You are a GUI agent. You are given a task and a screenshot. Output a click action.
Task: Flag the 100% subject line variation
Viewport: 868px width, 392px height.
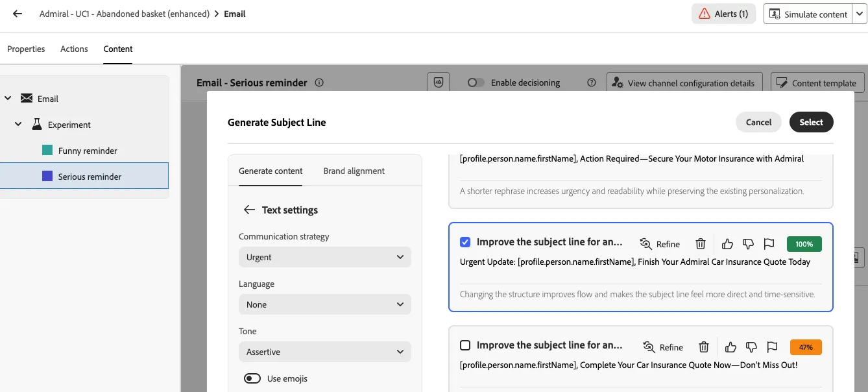[769, 244]
